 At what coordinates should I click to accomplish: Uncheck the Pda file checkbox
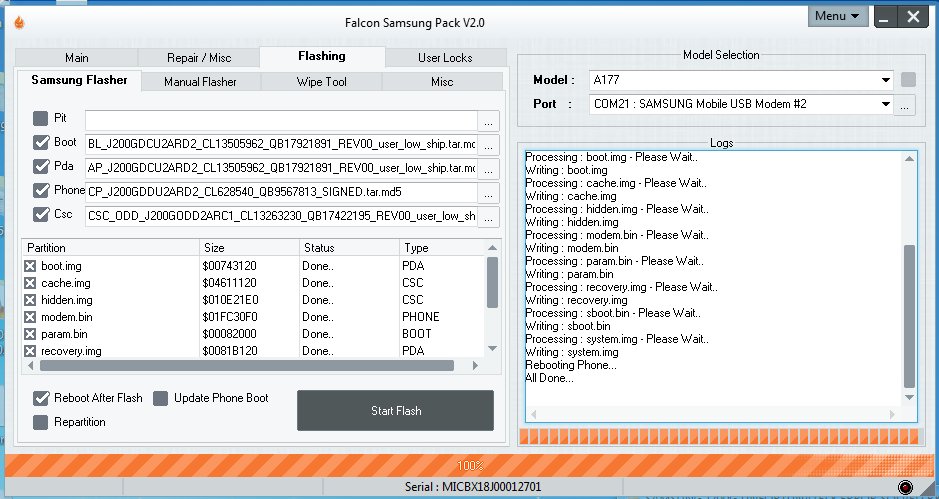[x=41, y=167]
